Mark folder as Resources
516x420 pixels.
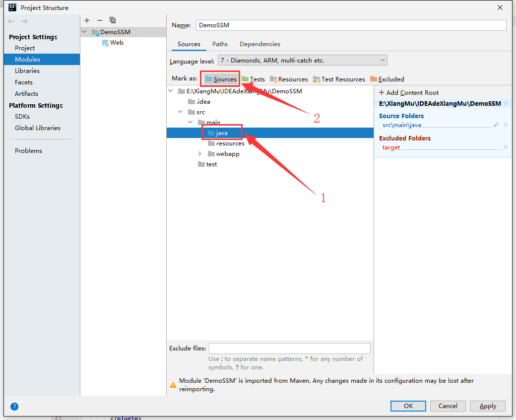point(289,79)
